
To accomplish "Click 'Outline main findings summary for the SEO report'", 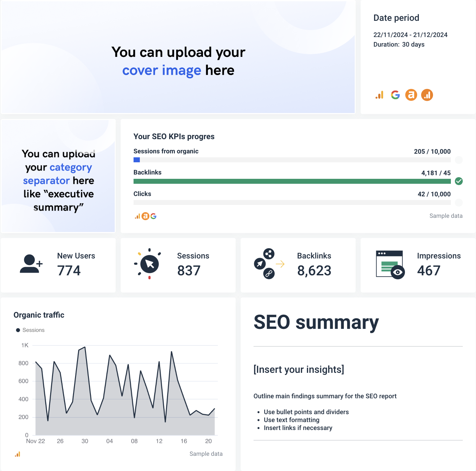I will 325,396.
